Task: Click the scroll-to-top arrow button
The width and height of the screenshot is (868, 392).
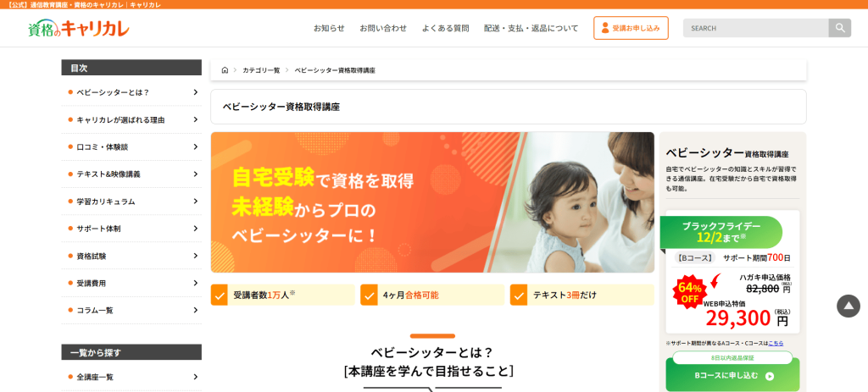Action: [x=848, y=306]
